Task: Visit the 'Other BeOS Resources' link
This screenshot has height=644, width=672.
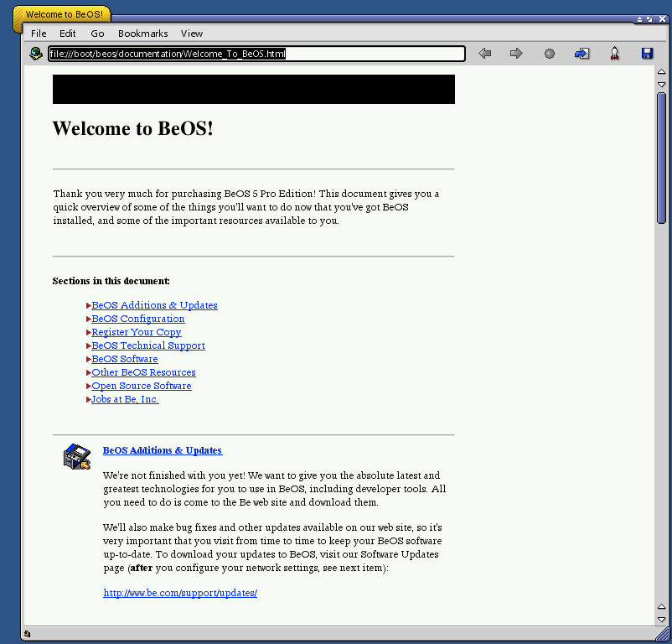Action: pyautogui.click(x=143, y=372)
